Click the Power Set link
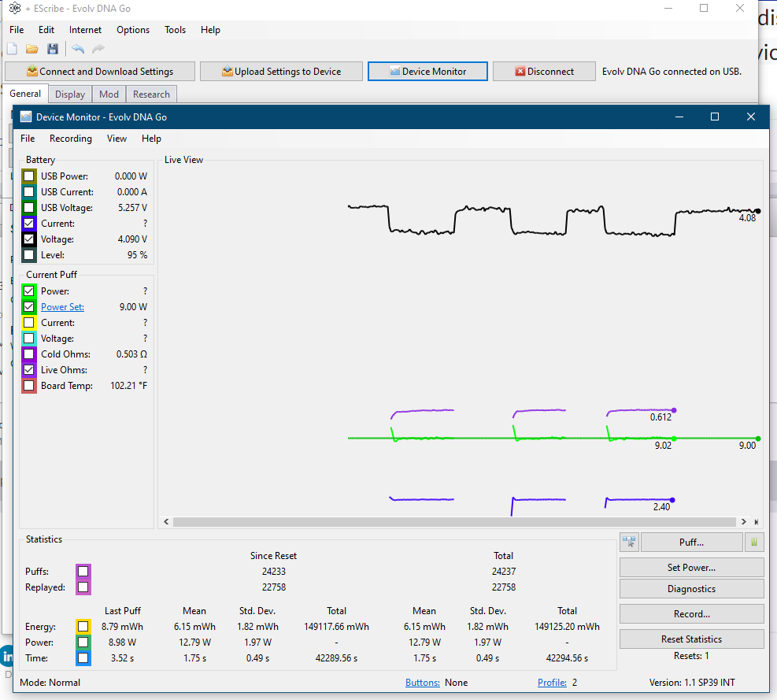Viewport: 777px width, 700px height. [x=62, y=307]
